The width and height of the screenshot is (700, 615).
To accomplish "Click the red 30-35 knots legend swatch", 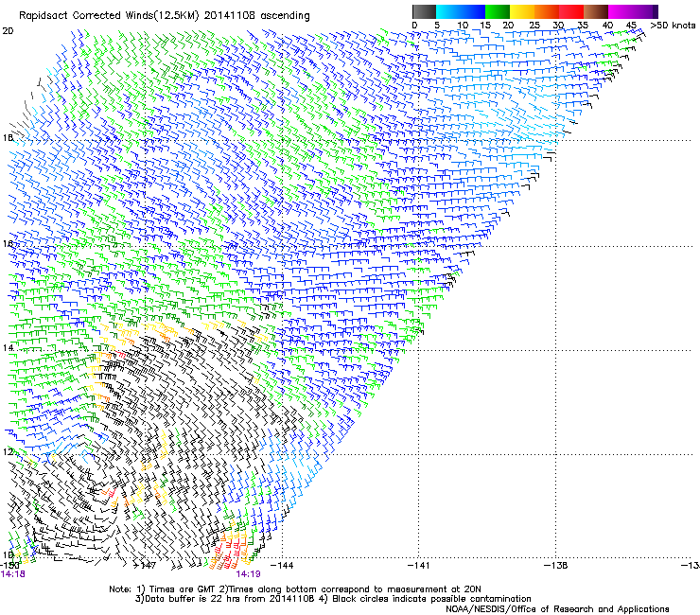I will tap(571, 11).
